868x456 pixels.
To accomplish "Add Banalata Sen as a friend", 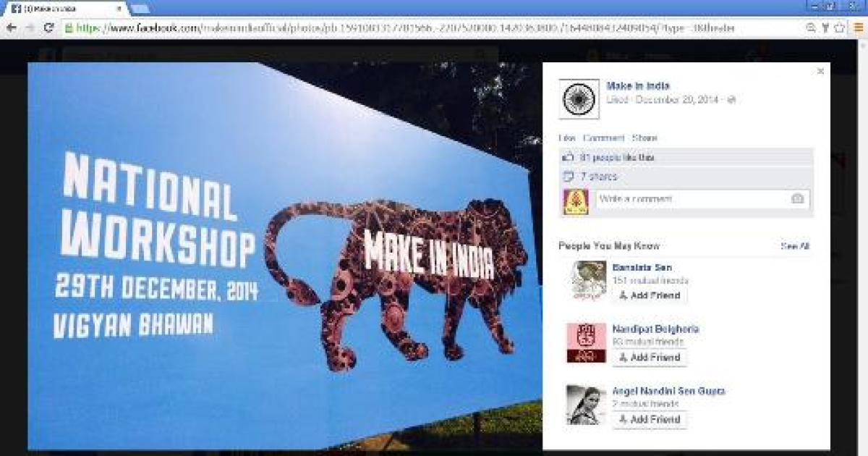I will coord(650,296).
